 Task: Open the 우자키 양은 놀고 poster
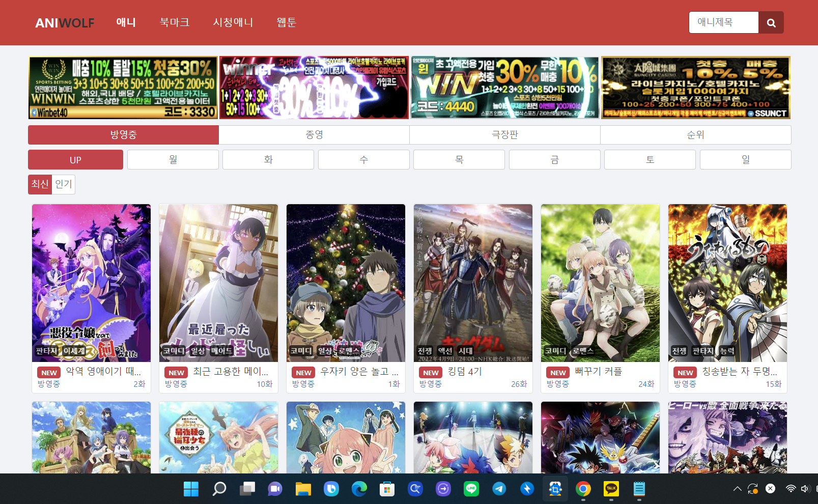346,283
